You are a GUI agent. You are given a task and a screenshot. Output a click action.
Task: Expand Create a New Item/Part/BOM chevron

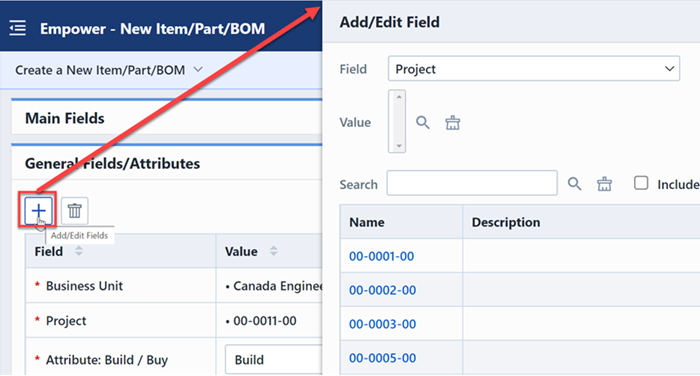coord(198,70)
